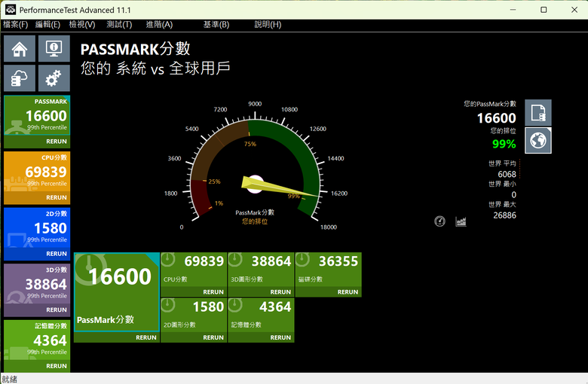Click the timer icon on CPU分數 tile
The height and width of the screenshot is (384, 588).
(x=168, y=260)
